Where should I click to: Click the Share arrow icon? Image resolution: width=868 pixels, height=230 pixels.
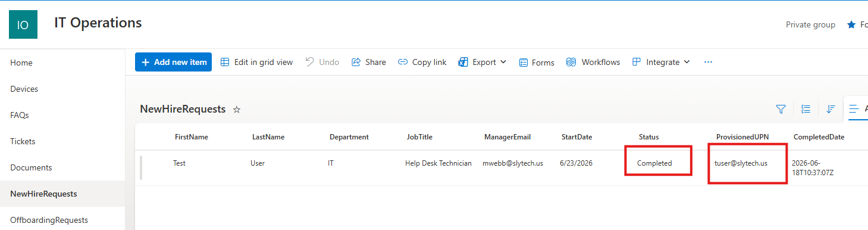pos(356,62)
